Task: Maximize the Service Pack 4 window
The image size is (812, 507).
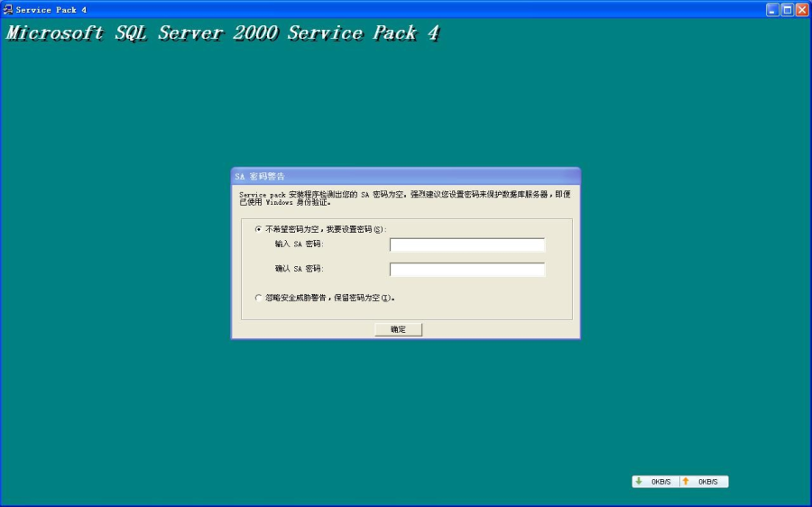Action: (787, 10)
